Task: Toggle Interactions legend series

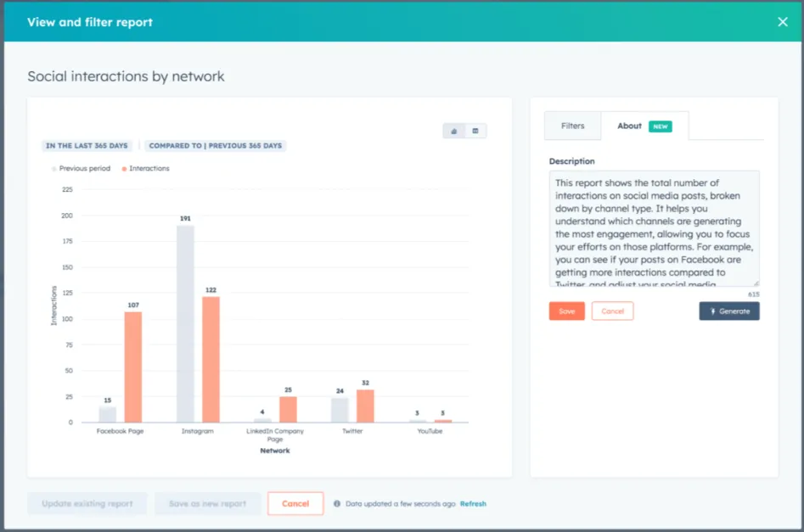Action: (x=146, y=168)
